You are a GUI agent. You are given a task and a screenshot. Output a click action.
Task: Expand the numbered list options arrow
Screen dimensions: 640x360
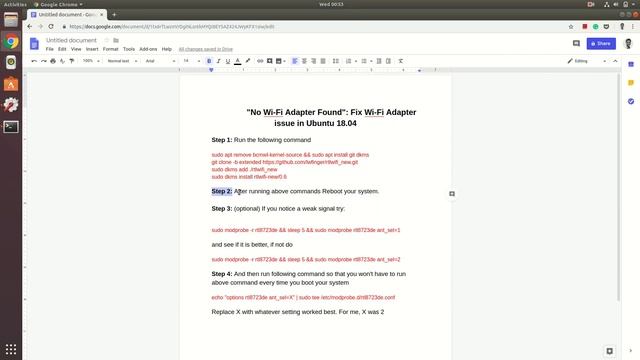(356, 61)
